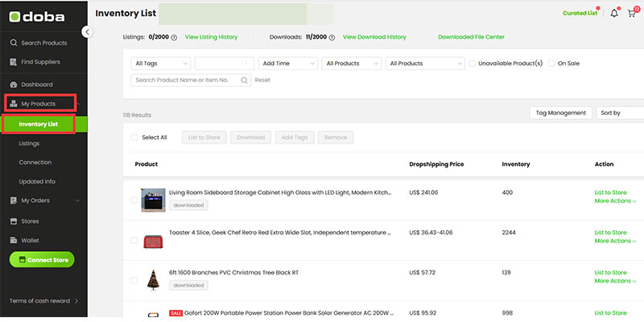Open the shopping cart icon

pos(632,14)
